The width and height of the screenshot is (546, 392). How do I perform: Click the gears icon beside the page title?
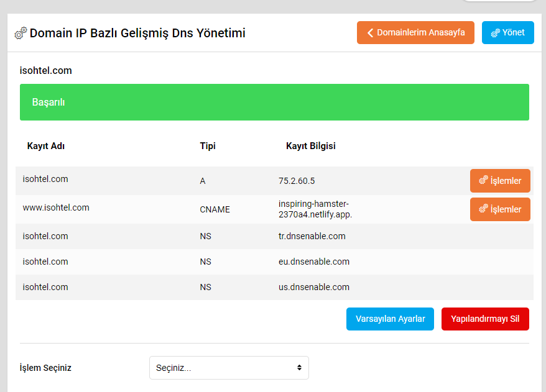coord(21,34)
